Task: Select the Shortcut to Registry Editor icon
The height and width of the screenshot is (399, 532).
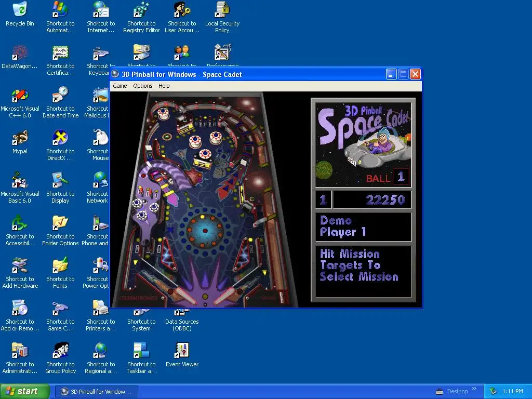Action: point(141,17)
